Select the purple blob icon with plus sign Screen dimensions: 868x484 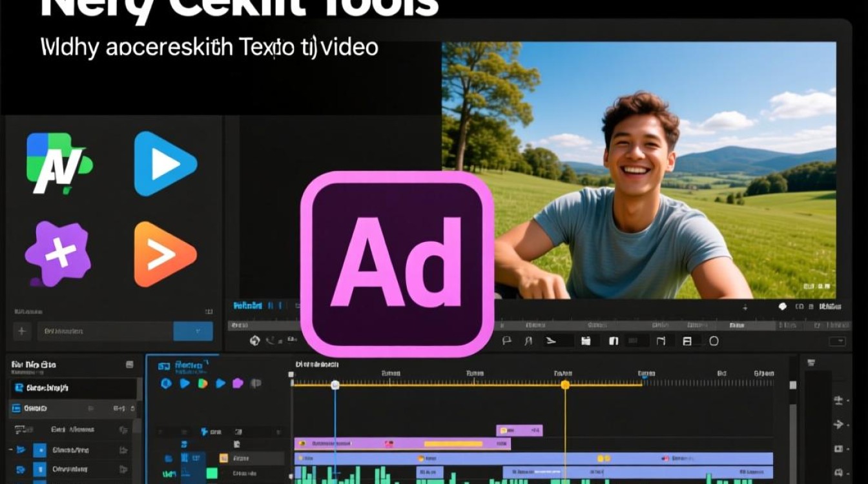57,254
